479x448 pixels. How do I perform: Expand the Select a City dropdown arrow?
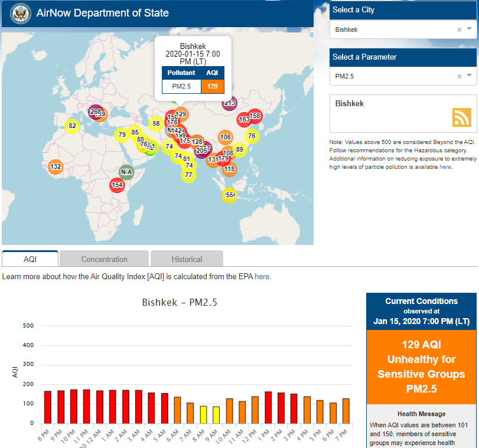pyautogui.click(x=470, y=29)
